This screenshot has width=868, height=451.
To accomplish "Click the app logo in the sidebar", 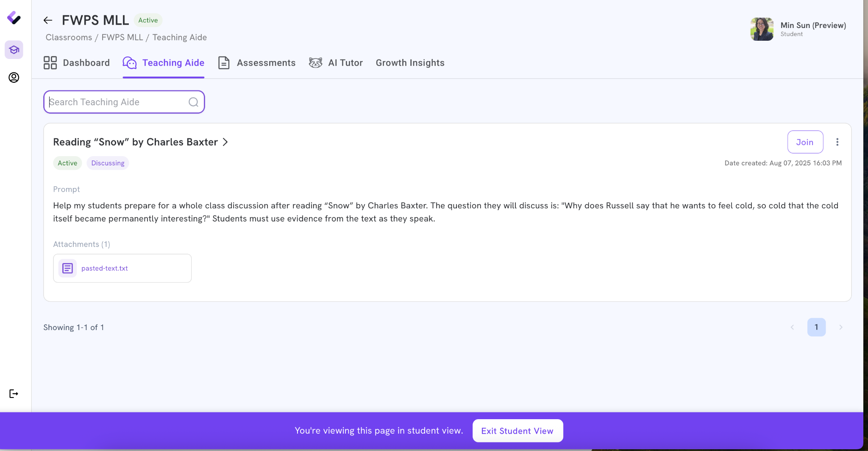I will point(14,18).
